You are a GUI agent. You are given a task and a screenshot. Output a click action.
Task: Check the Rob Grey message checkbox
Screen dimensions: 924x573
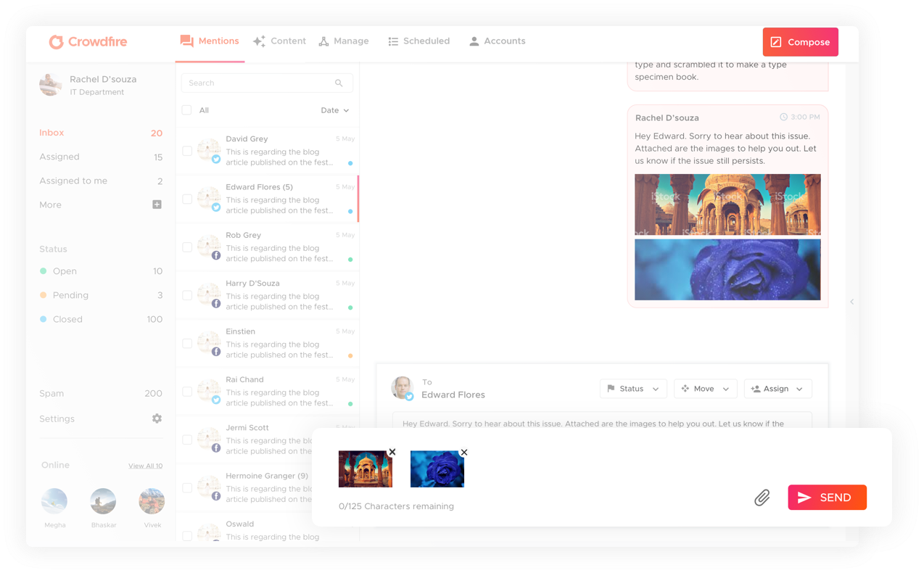click(x=187, y=247)
